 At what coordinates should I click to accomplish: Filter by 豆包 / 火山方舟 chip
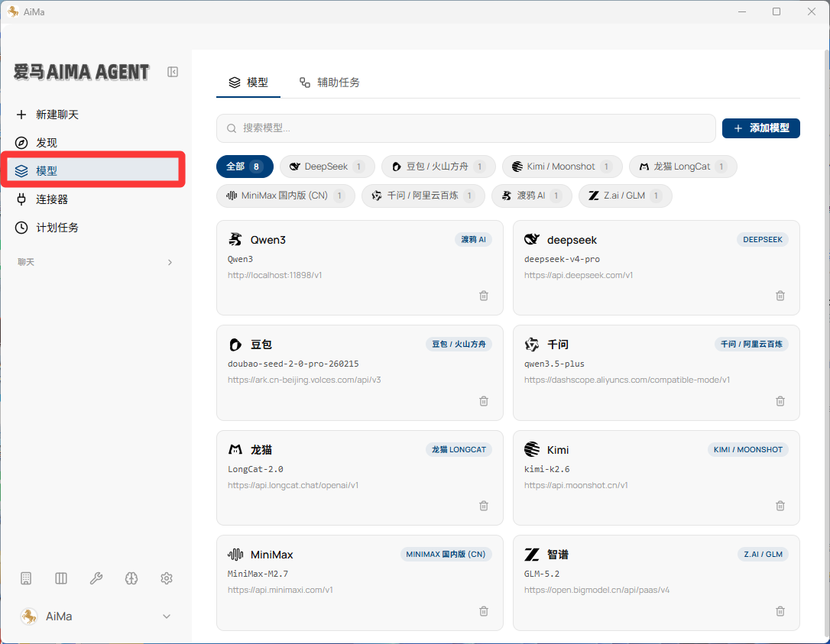coord(438,167)
